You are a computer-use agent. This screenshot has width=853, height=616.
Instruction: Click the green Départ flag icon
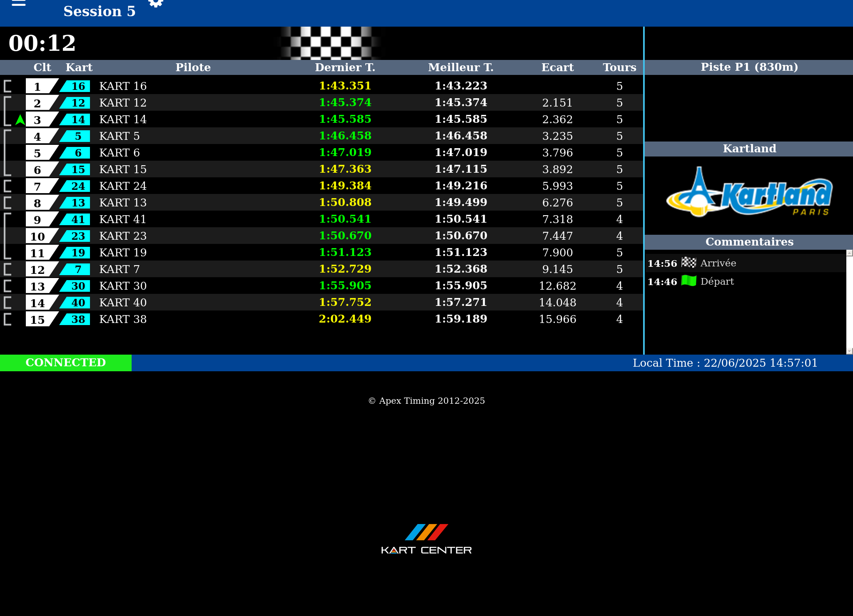688,281
